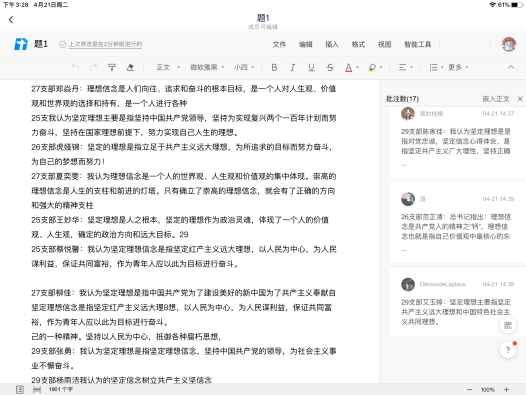Click in the line starting 29支部张勇

pos(183,351)
